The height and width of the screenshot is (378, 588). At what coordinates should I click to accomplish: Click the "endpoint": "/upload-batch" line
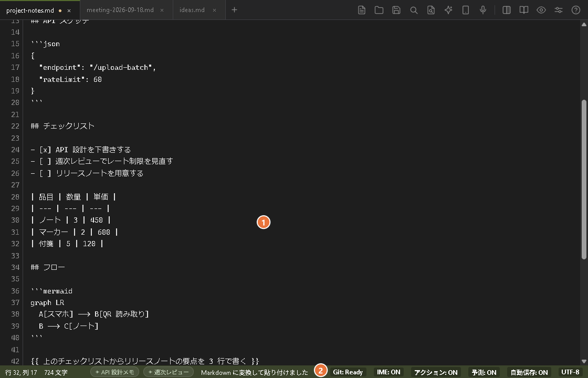pyautogui.click(x=97, y=68)
